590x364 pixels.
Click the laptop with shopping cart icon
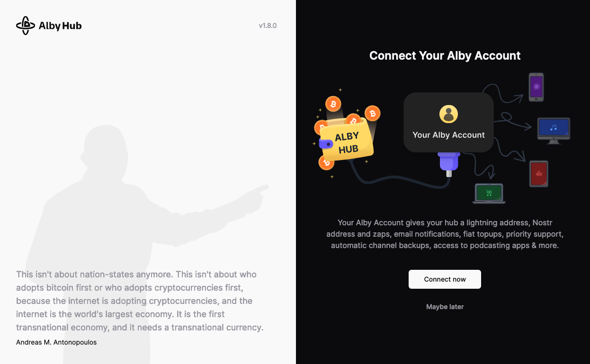(x=489, y=193)
